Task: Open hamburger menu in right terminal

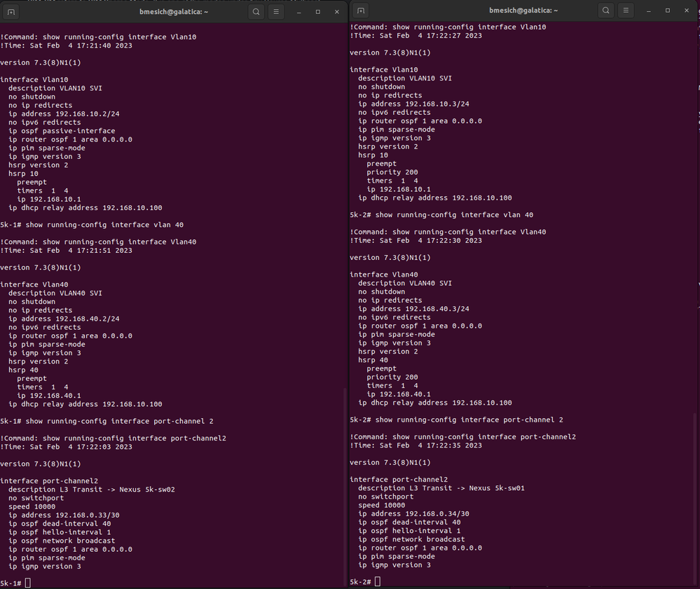Action: [626, 11]
